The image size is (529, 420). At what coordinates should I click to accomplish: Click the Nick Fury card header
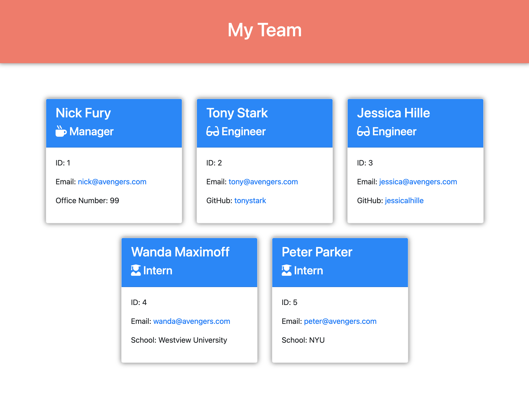(114, 113)
